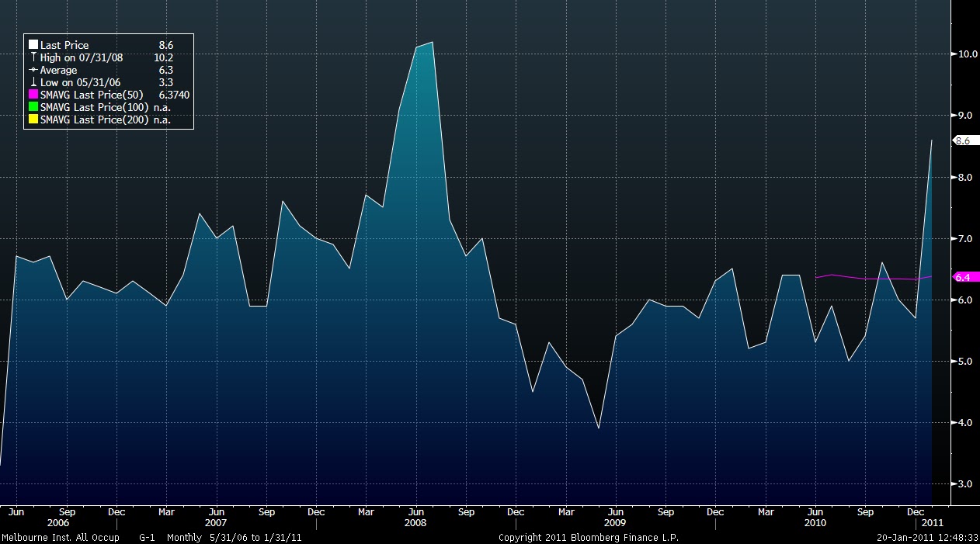Click the 2007 year label on x-axis
The width and height of the screenshot is (980, 544).
point(217,523)
